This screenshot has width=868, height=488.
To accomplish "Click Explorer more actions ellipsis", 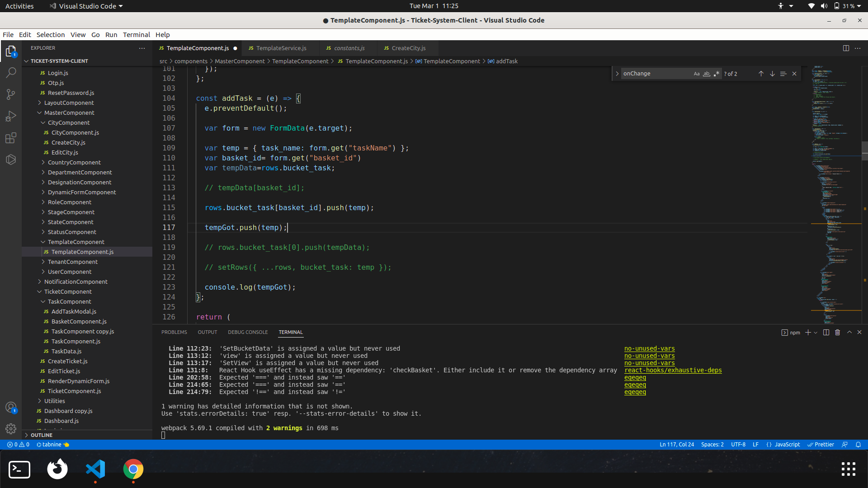I will (x=142, y=48).
